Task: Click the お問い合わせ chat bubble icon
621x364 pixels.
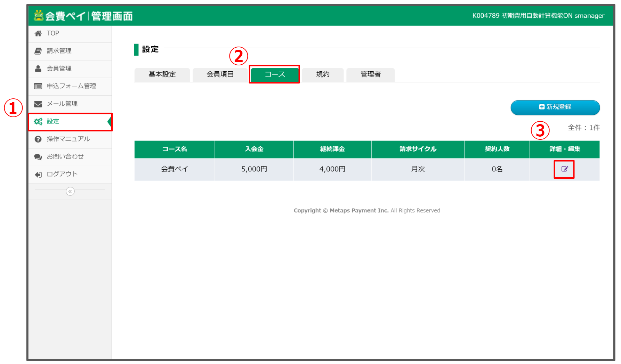Action: tap(38, 156)
